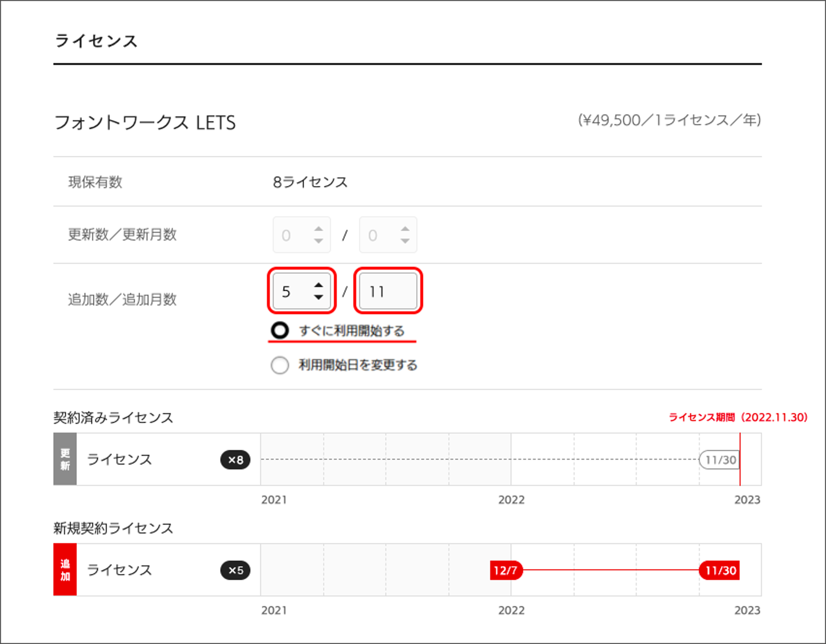Click the up arrow on the additional-license count stepper
Image resolution: width=826 pixels, height=644 pixels.
pyautogui.click(x=318, y=285)
